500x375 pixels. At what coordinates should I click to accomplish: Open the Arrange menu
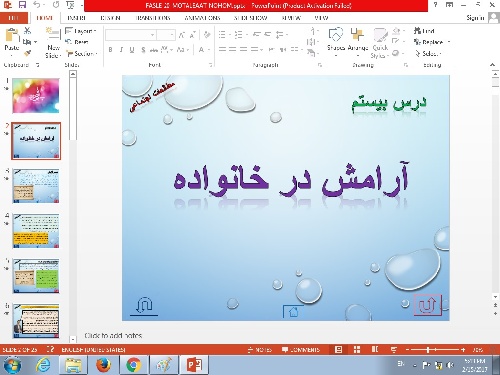pos(358,42)
